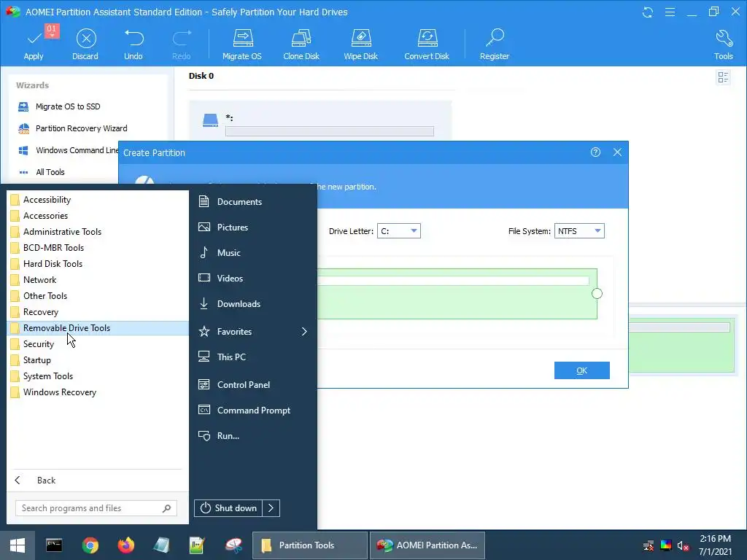Apply pending operations in AOMEI toolbar
Viewport: 747px width, 560px height.
click(x=34, y=44)
